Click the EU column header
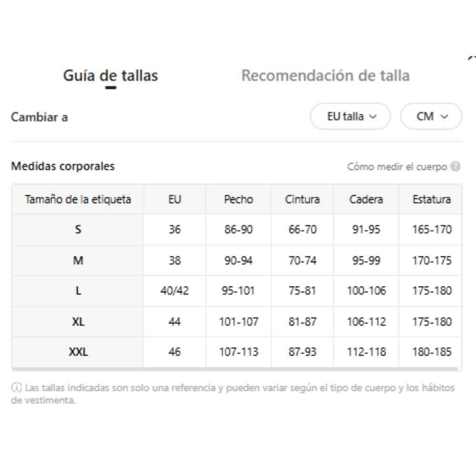Viewport: 476px width, 476px height. [x=175, y=199]
